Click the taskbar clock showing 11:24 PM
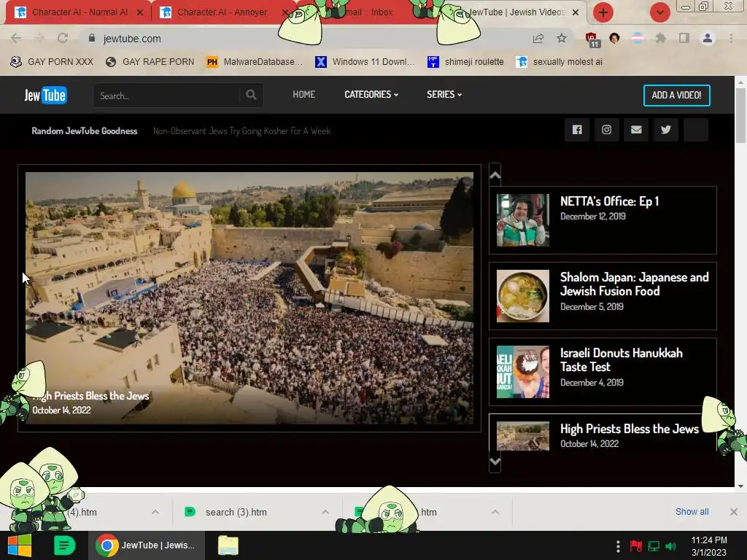The image size is (747, 560). (709, 546)
